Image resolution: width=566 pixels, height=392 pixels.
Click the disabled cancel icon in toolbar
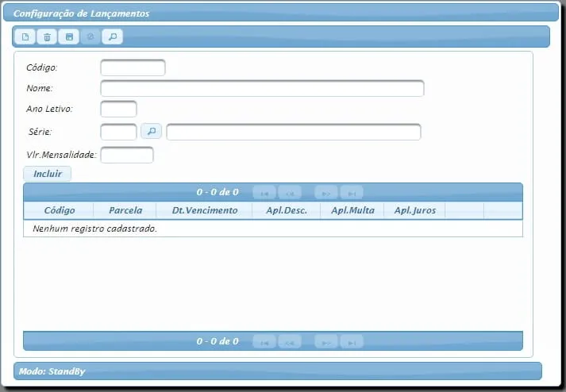90,37
